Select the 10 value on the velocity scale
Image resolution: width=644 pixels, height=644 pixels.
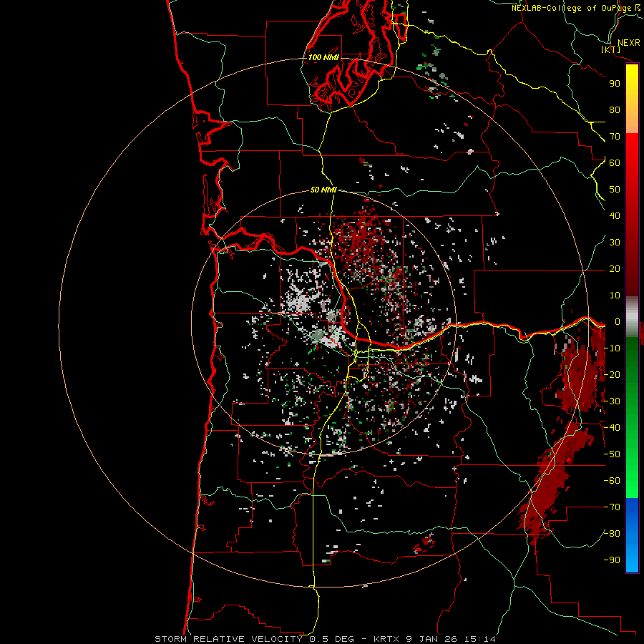615,296
